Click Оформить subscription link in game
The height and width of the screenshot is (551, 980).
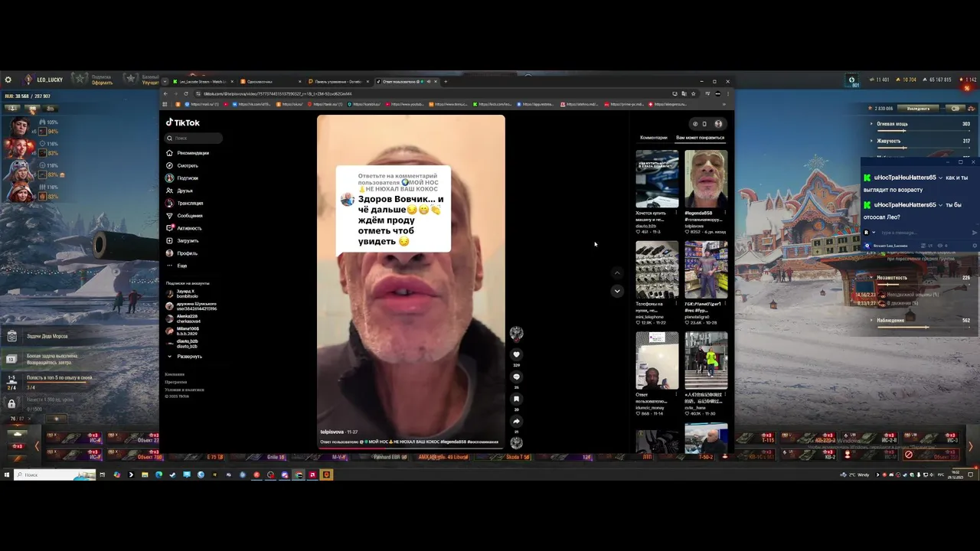pos(102,83)
